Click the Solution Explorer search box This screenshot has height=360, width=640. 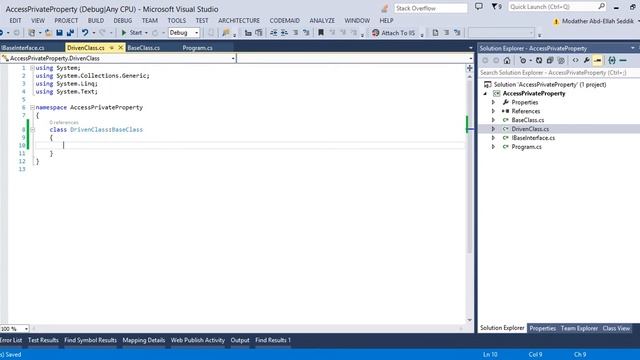(x=559, y=73)
